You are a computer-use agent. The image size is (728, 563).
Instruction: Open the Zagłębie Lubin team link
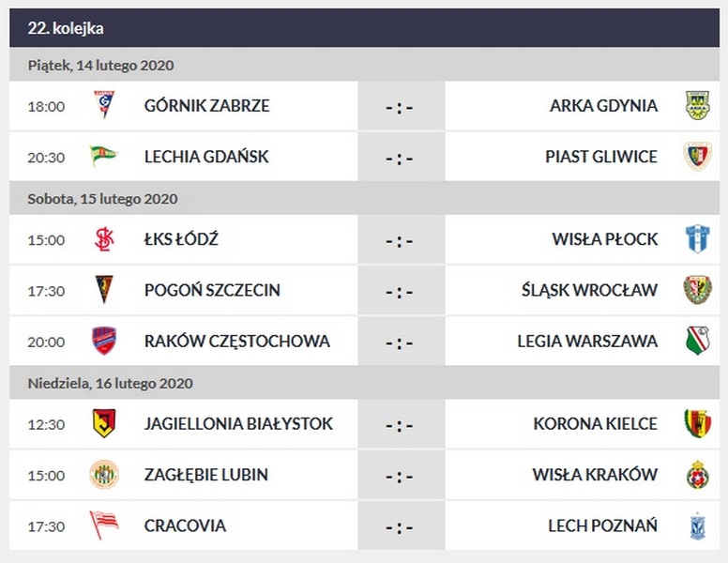pyautogui.click(x=205, y=475)
